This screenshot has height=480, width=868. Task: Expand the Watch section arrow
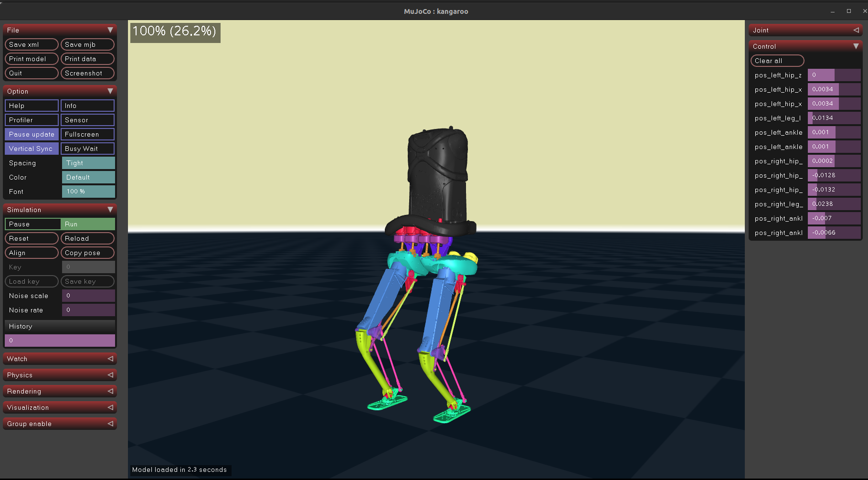click(x=110, y=359)
